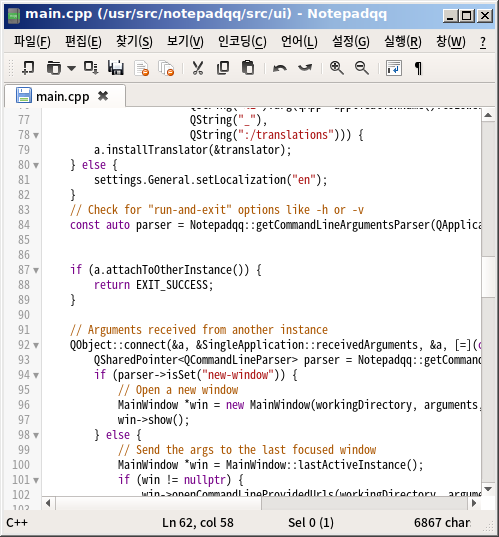Click the Undo arrow icon
The width and height of the screenshot is (499, 537).
click(280, 68)
